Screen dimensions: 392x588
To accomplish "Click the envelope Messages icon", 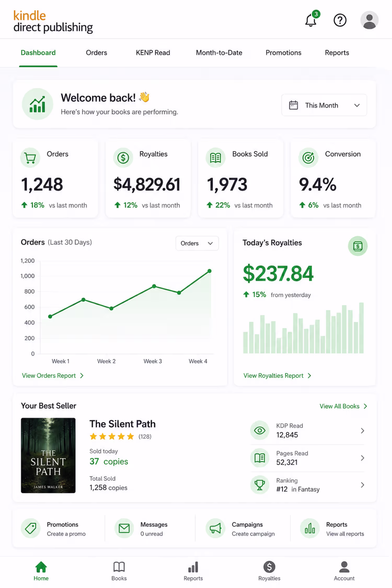I will click(124, 528).
